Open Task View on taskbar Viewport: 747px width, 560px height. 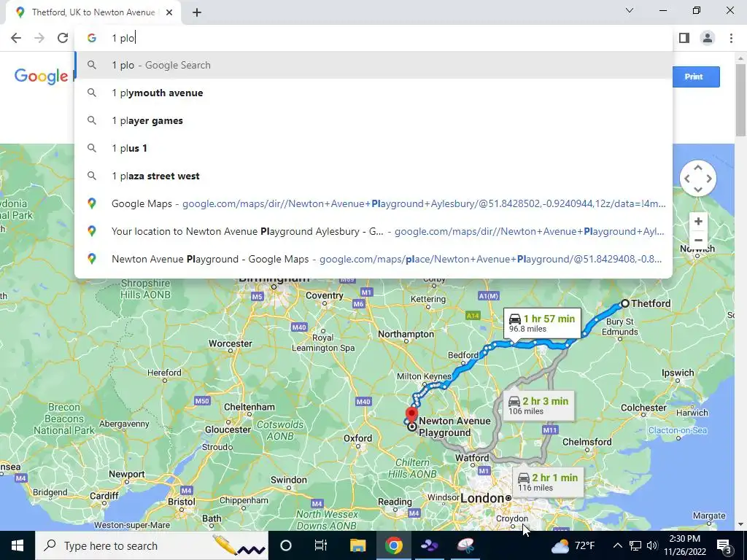coord(321,545)
